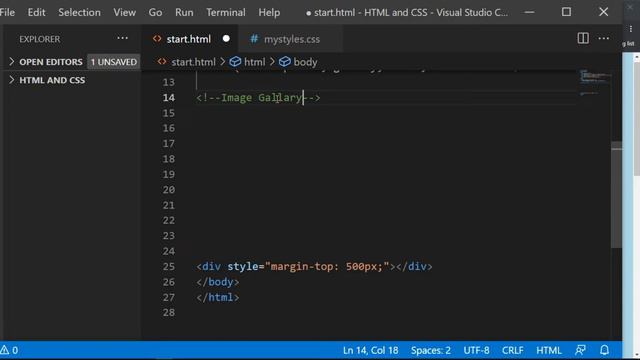Select encoding via UTF-8
The height and width of the screenshot is (360, 640).
click(x=476, y=350)
